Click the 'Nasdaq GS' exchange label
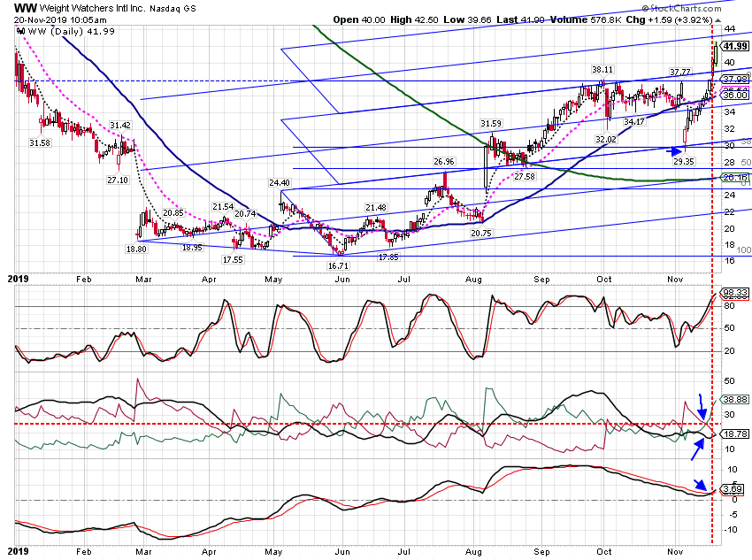This screenshot has width=752, height=560. click(173, 9)
